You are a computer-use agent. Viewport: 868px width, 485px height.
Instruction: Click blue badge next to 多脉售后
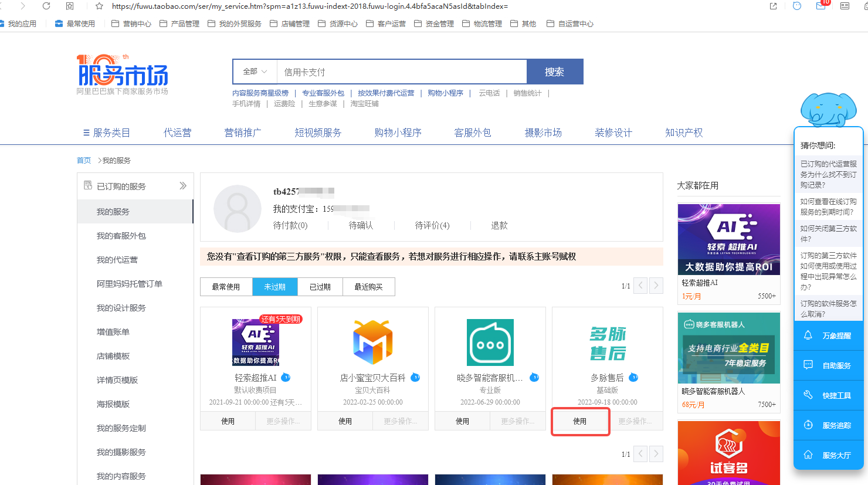[633, 377]
